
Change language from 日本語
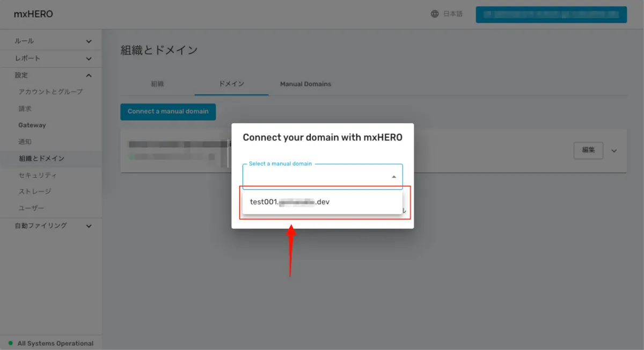(x=452, y=14)
